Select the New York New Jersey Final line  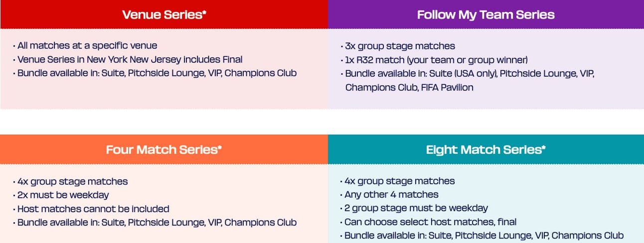[128, 59]
